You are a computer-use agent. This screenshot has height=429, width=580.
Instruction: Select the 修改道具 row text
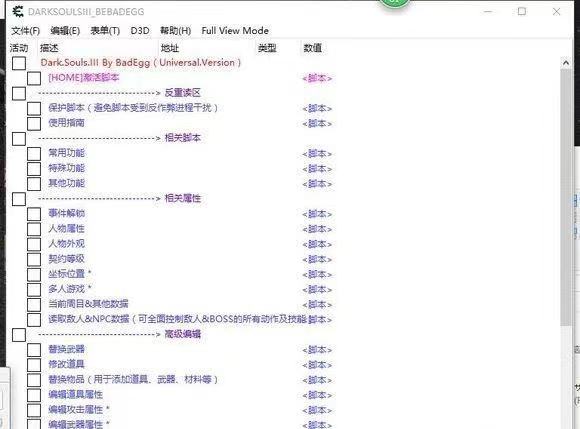pyautogui.click(x=66, y=364)
